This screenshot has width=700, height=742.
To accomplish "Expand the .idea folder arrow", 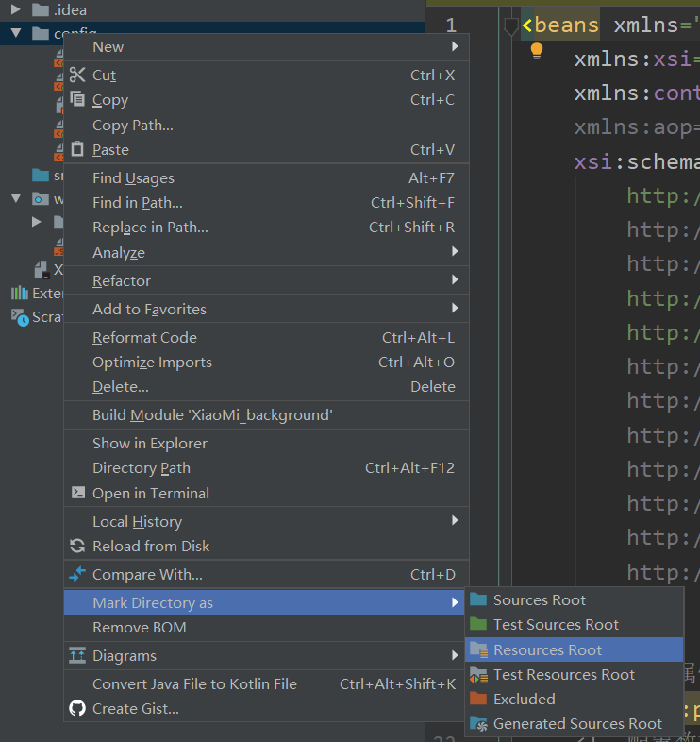I will 16,9.
